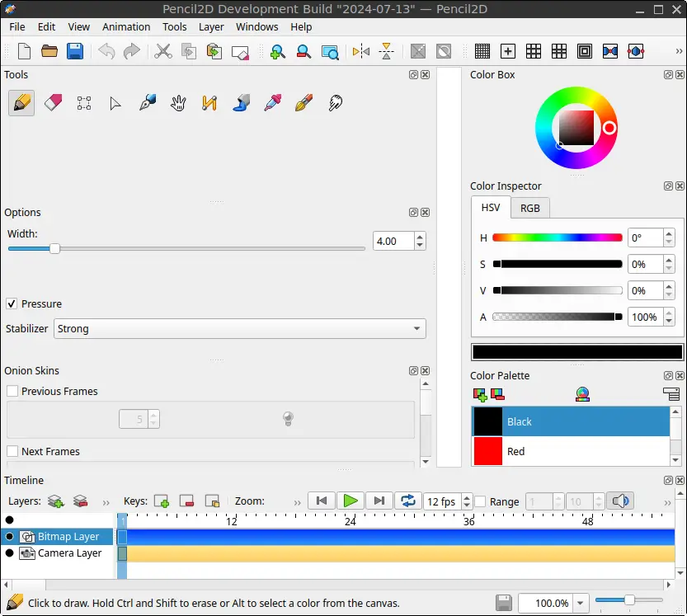Expand the Zoom overflow chevron in timeline
Image resolution: width=687 pixels, height=616 pixels.
click(297, 502)
